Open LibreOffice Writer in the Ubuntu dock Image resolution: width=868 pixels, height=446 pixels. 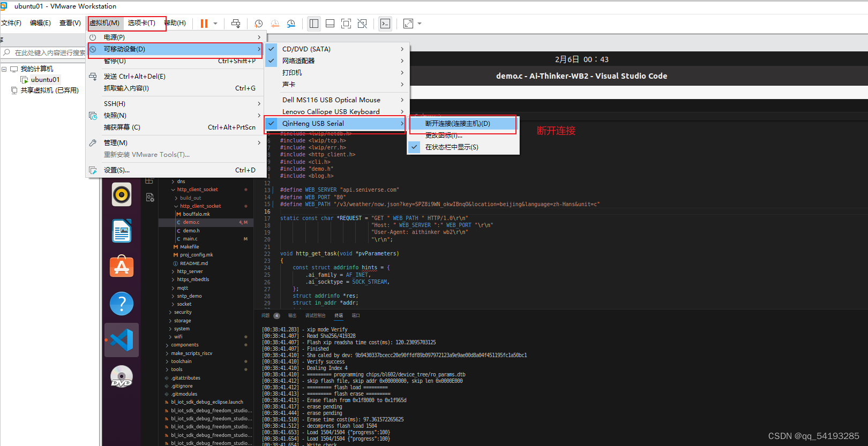[122, 231]
